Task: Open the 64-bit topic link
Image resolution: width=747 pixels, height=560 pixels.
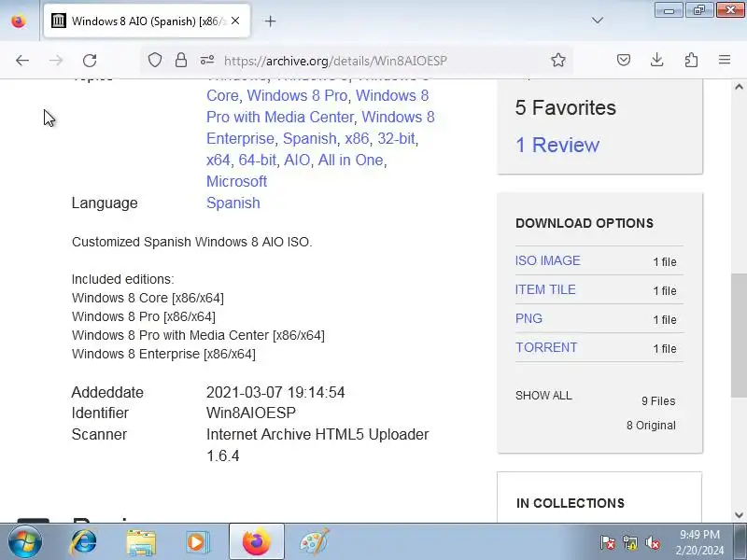Action: pyautogui.click(x=258, y=160)
